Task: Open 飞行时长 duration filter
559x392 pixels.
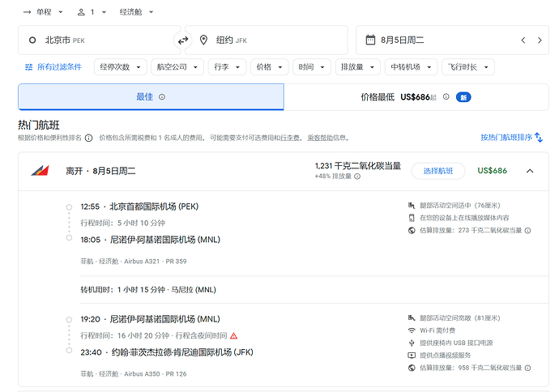Action: click(x=468, y=67)
